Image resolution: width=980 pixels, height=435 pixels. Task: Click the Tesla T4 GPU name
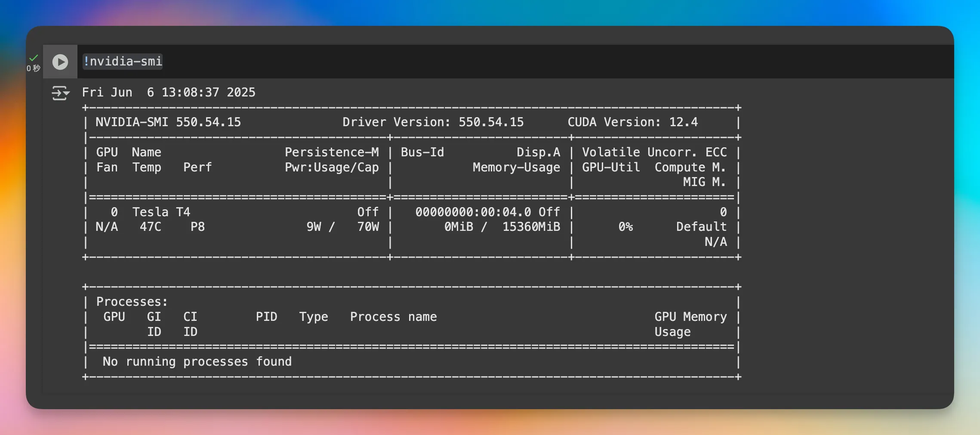(x=161, y=212)
